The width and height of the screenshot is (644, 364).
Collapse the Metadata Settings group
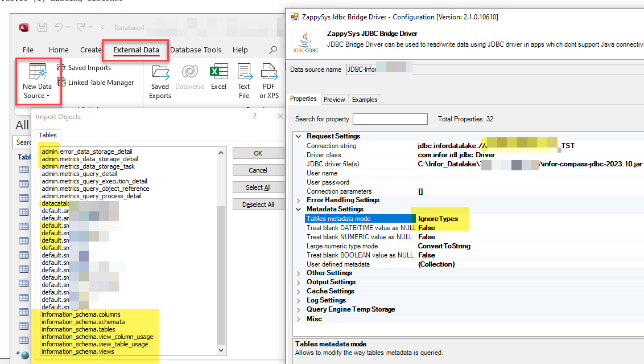299,209
